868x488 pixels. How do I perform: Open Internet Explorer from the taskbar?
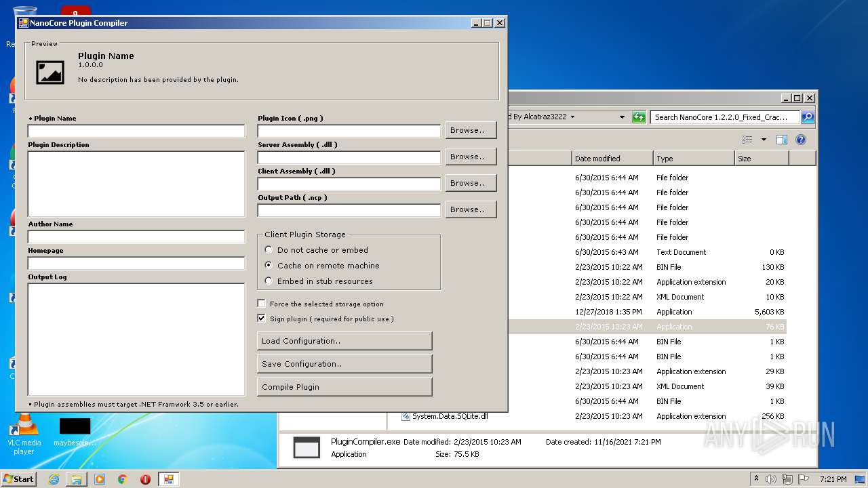[x=54, y=479]
